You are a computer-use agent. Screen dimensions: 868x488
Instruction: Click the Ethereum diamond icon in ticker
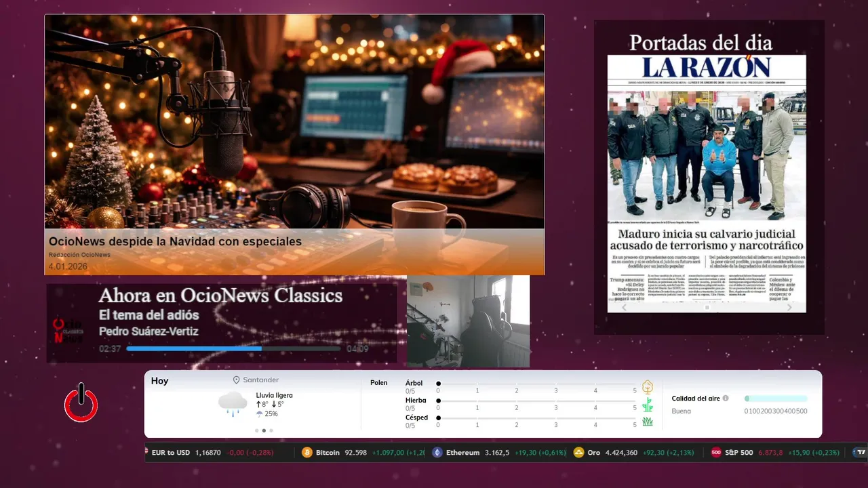click(x=437, y=452)
